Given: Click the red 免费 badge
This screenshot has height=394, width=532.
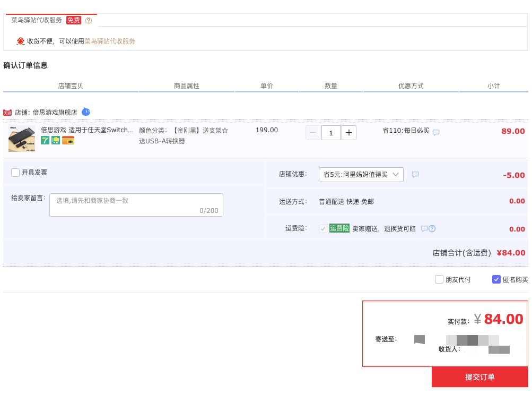Looking at the screenshot, I should (x=74, y=20).
